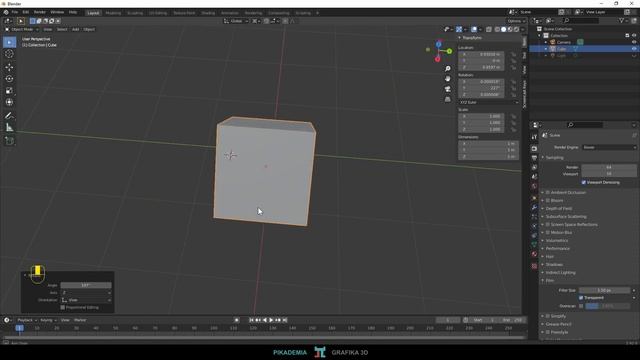640x360 pixels.
Task: Toggle camera view icon in viewport
Action: (x=448, y=89)
